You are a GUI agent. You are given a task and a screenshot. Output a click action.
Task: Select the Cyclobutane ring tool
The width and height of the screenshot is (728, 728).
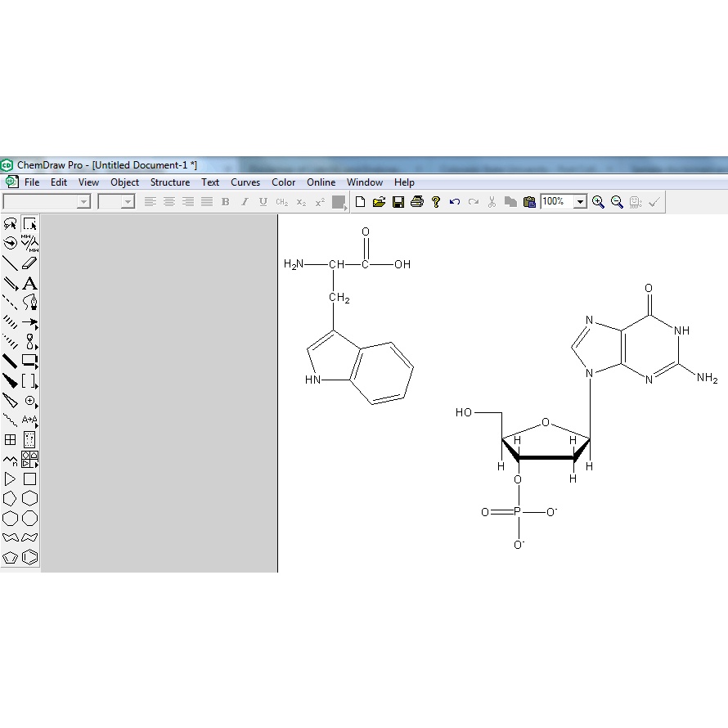(29, 479)
